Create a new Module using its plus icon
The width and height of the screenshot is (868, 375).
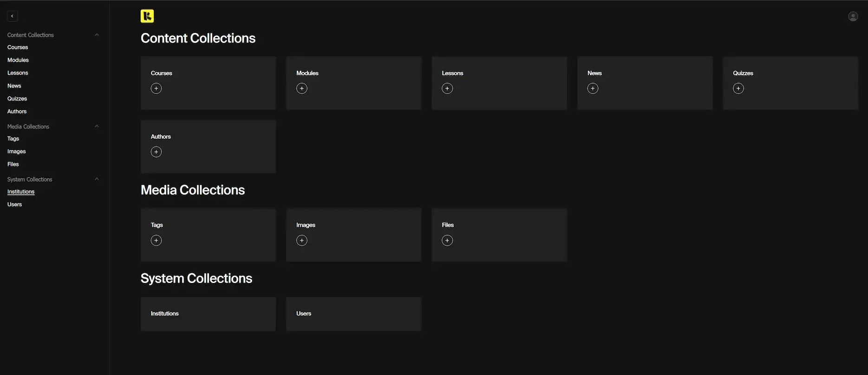(300, 87)
